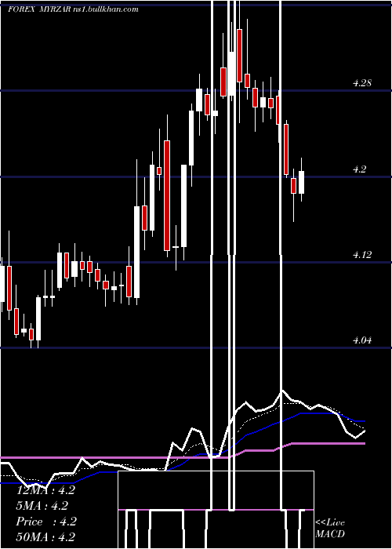Click the 4.04 price axis label
The height and width of the screenshot is (549, 392).
tap(361, 340)
